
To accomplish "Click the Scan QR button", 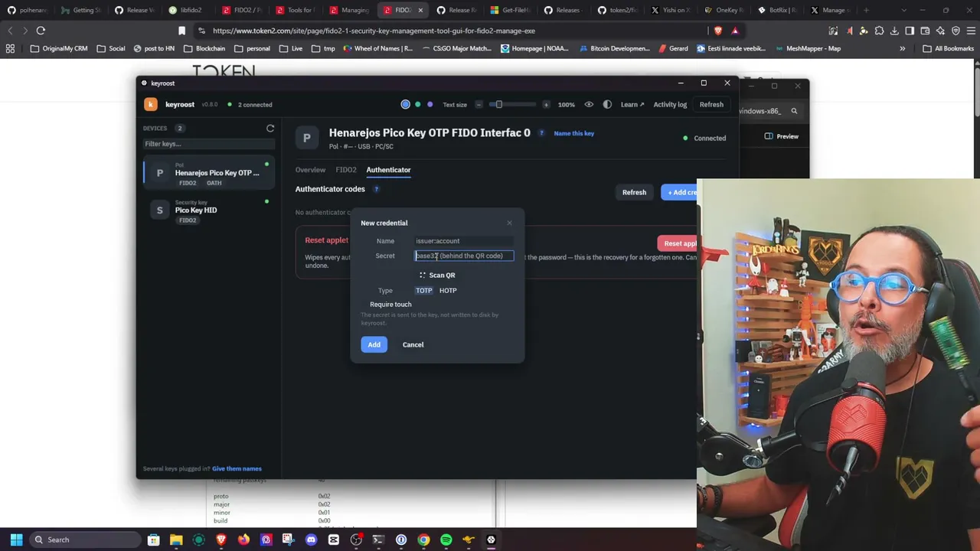I will (x=437, y=275).
